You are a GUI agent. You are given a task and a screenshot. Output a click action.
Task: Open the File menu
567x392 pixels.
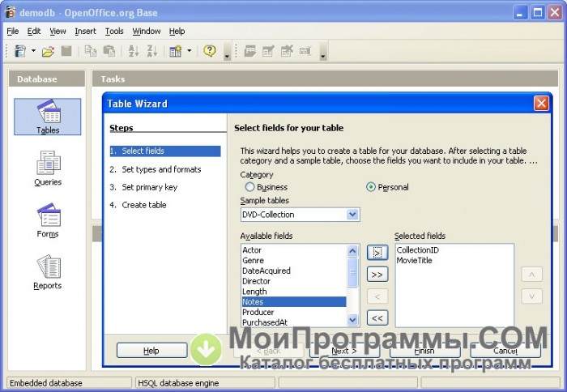(13, 32)
